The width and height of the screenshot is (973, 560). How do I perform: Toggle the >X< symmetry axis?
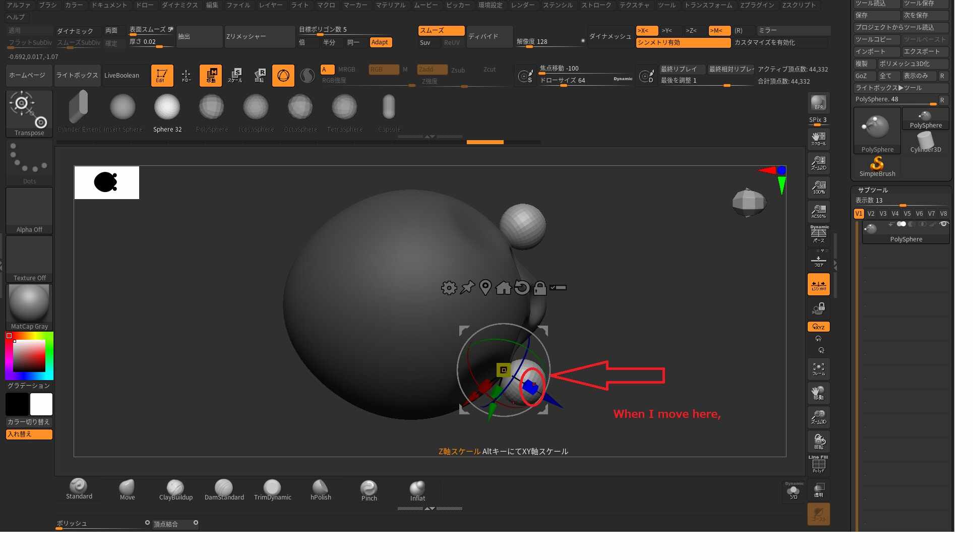(646, 31)
